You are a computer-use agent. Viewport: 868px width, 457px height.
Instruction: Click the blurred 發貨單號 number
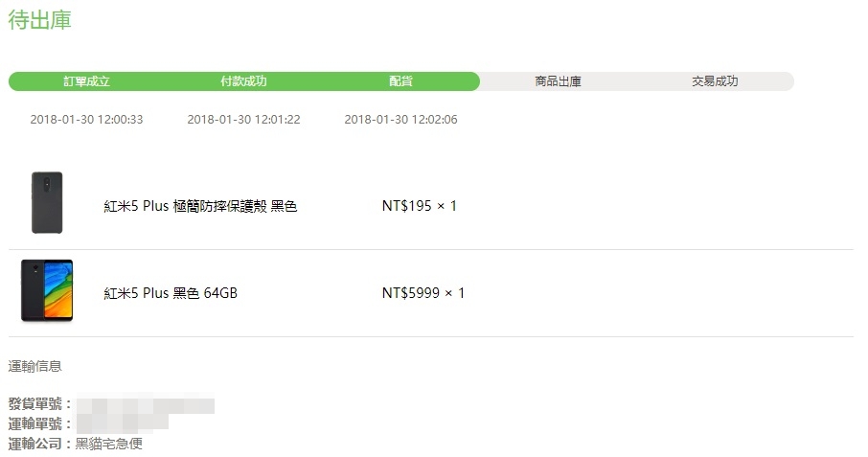coord(145,404)
